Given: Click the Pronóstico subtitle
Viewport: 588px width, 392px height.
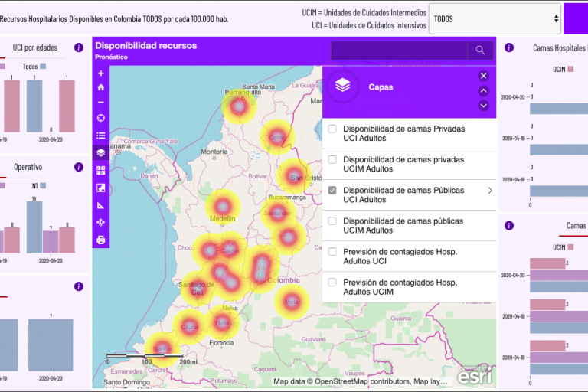Looking at the screenshot, I should tap(111, 57).
